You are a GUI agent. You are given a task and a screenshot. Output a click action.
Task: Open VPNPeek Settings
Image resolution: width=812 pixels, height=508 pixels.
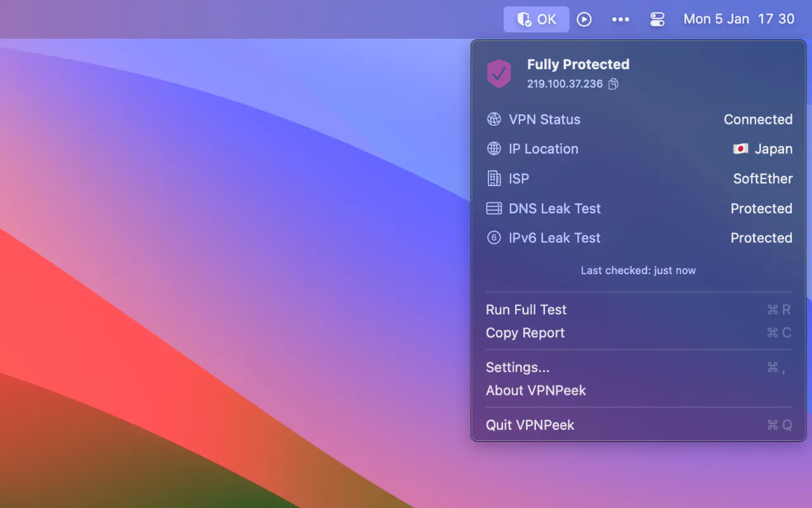518,367
